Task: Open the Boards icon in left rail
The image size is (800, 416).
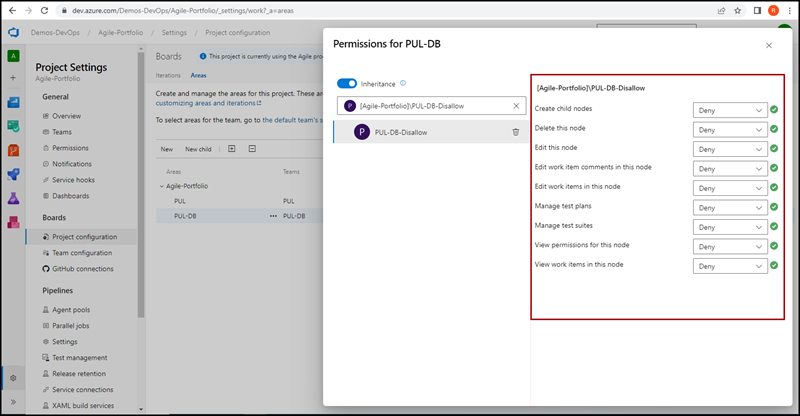Action: (x=13, y=103)
